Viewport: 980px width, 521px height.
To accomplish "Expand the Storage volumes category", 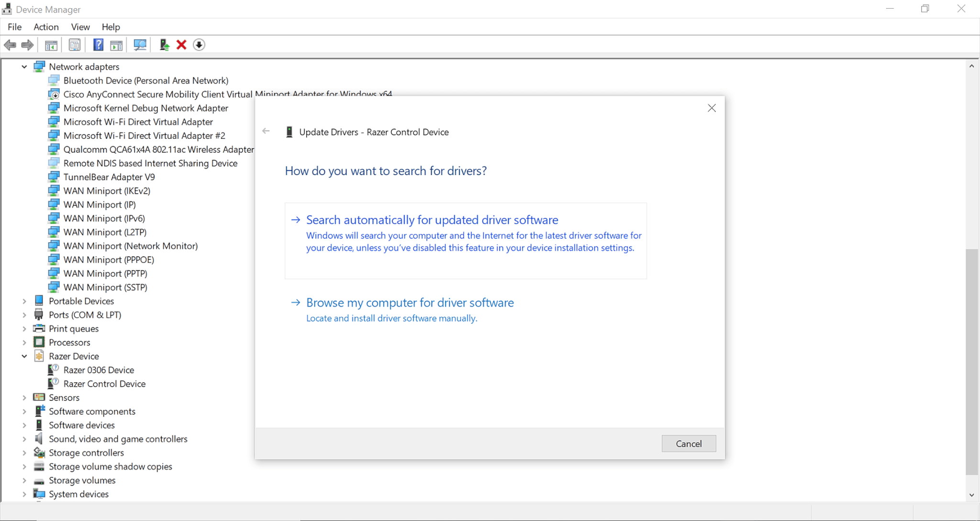I will pyautogui.click(x=24, y=481).
